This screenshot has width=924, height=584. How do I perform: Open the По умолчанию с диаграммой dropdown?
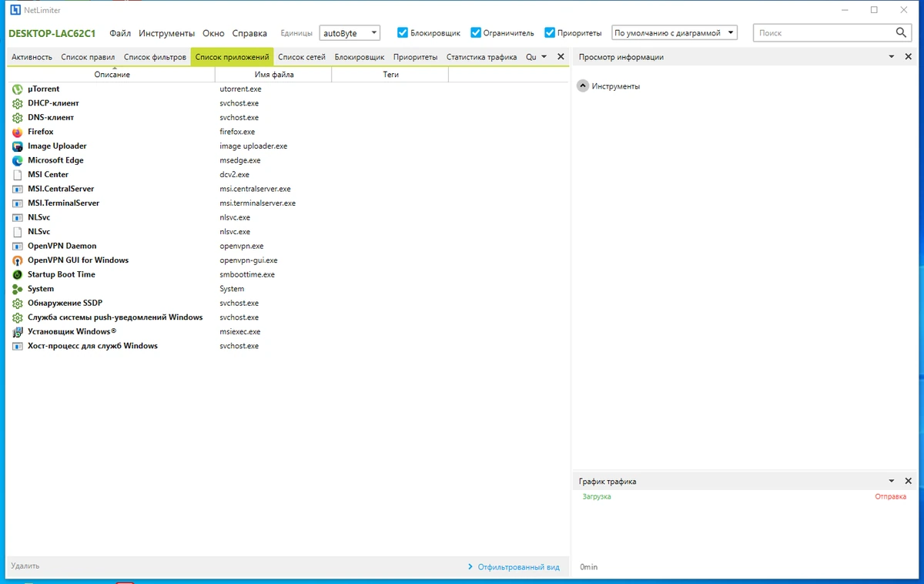tap(675, 33)
